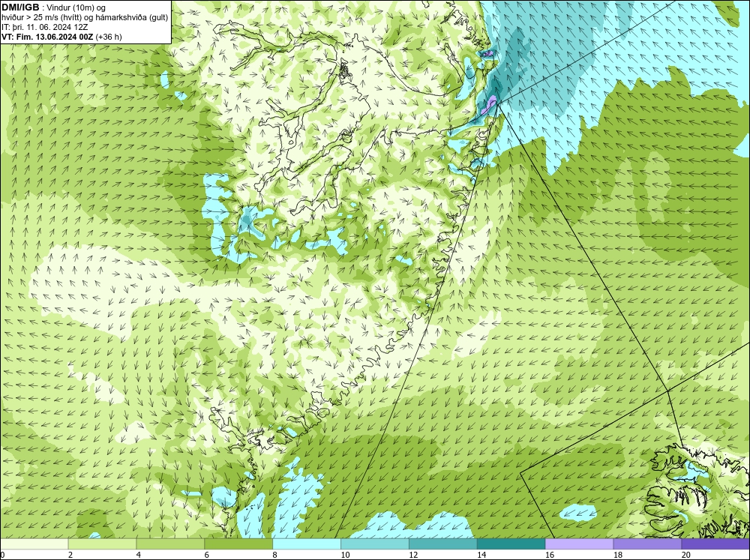Click the legend scale number '14'
Image resolution: width=750 pixels, height=560 pixels.
(481, 555)
